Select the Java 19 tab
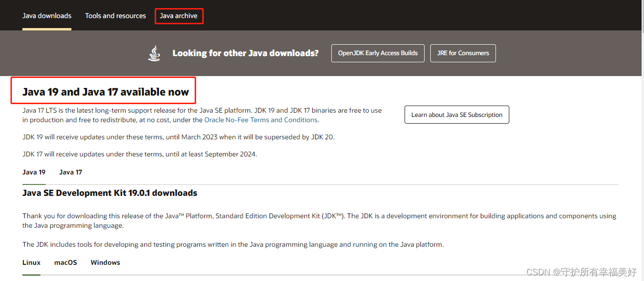644x281 pixels. point(33,172)
